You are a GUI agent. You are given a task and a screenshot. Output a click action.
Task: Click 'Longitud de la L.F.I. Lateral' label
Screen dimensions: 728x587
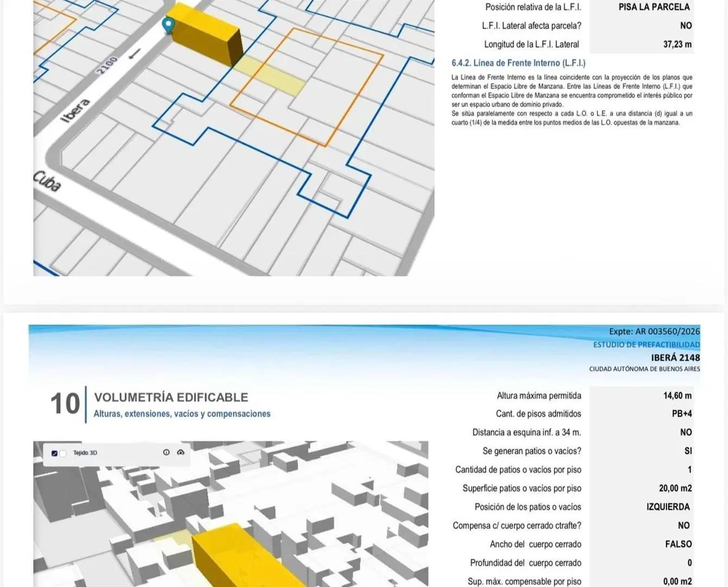(531, 44)
